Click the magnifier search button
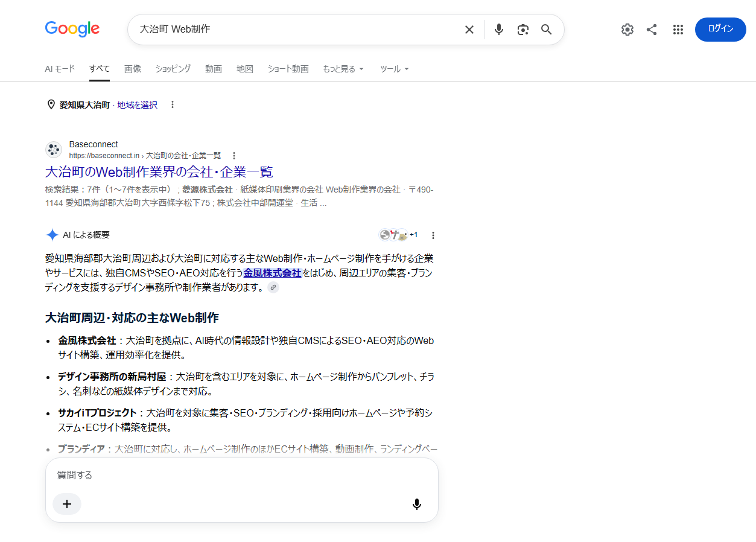 (547, 30)
